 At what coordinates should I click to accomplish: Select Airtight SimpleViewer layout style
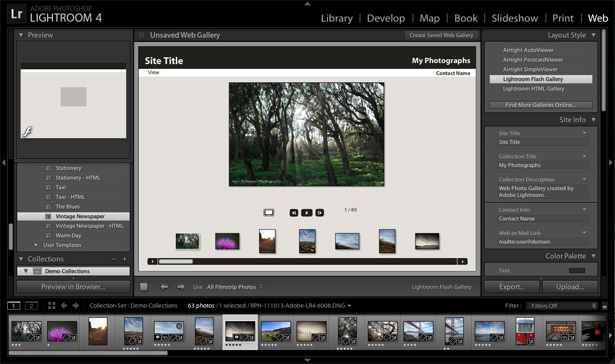point(530,69)
